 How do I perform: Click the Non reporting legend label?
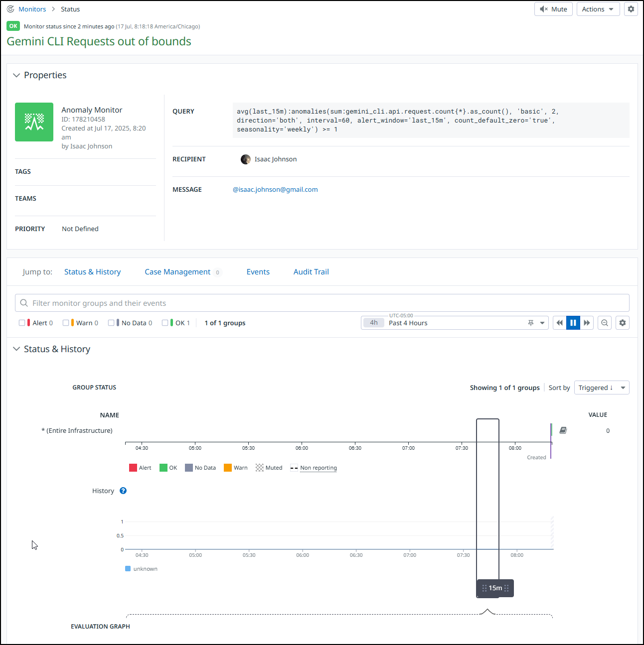319,468
